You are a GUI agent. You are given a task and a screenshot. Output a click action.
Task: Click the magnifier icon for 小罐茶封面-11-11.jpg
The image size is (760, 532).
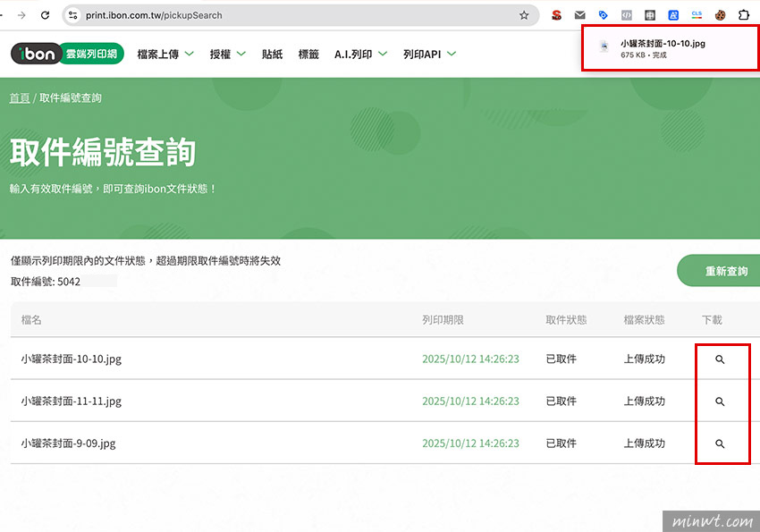(x=720, y=402)
